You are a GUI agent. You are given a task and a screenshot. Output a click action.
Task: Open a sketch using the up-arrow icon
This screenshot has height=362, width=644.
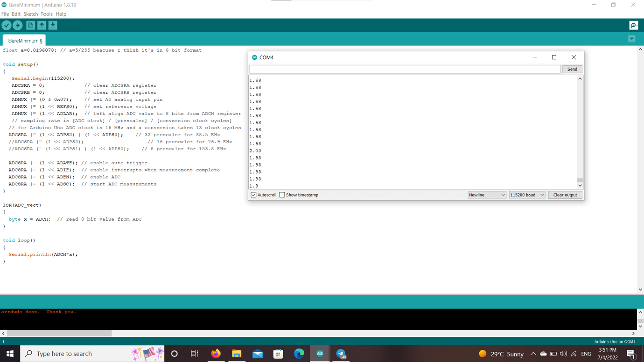click(x=42, y=25)
